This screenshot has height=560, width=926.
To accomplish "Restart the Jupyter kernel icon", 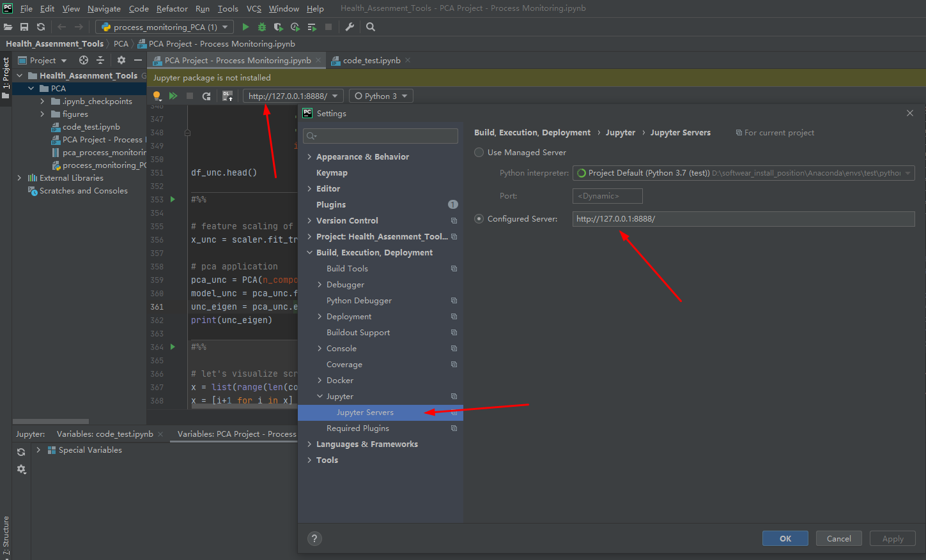I will 206,96.
